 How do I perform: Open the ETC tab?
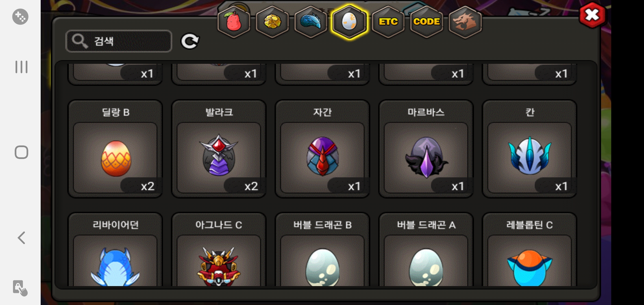click(388, 21)
